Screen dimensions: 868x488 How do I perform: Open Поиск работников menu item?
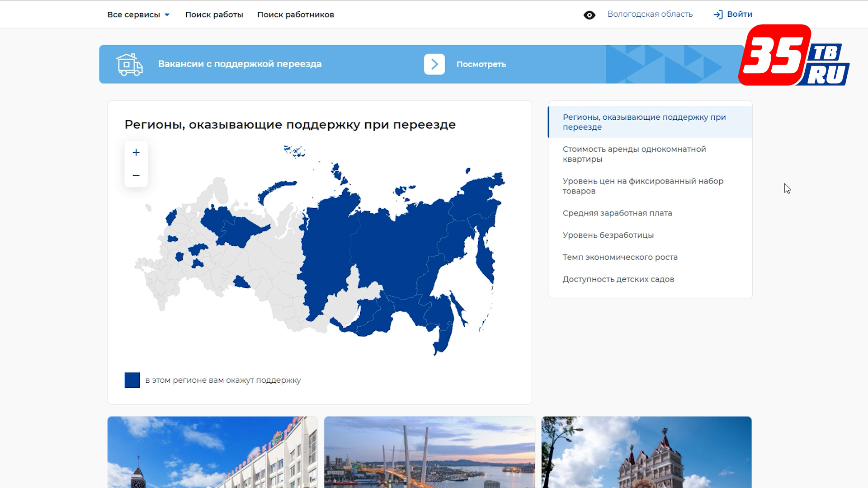295,14
